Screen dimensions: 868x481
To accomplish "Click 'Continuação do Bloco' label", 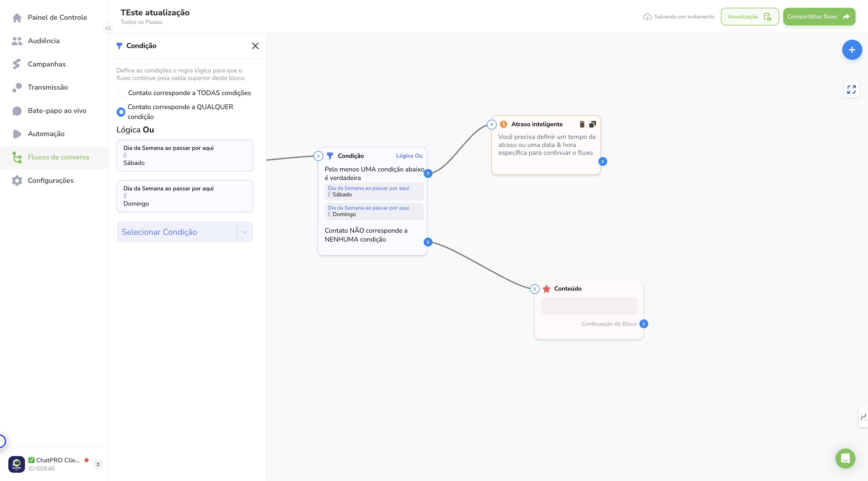I will point(609,324).
